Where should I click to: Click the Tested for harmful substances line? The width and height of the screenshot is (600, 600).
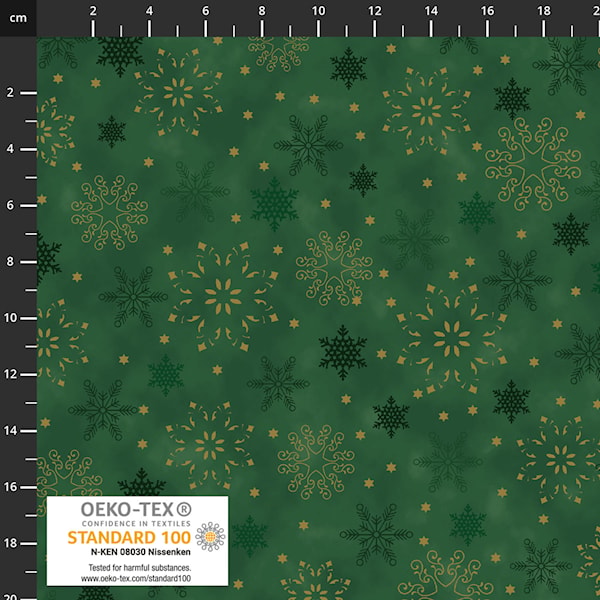[140, 567]
